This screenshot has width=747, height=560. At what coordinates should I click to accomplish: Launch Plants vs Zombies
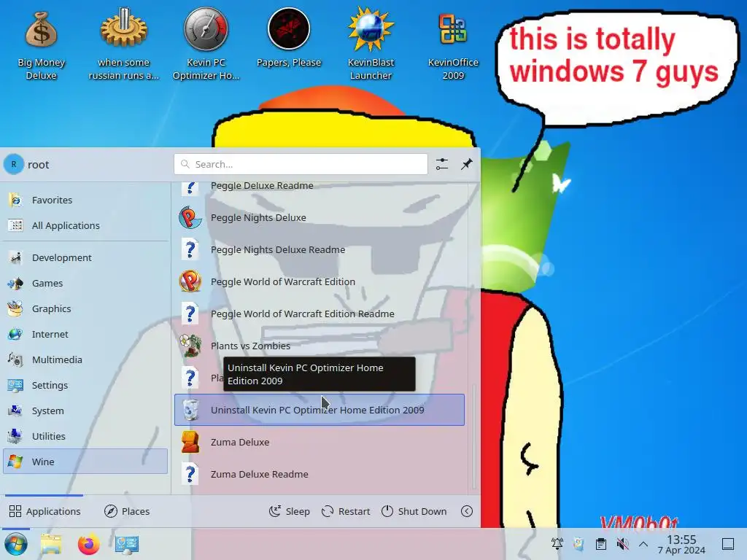pyautogui.click(x=320, y=346)
